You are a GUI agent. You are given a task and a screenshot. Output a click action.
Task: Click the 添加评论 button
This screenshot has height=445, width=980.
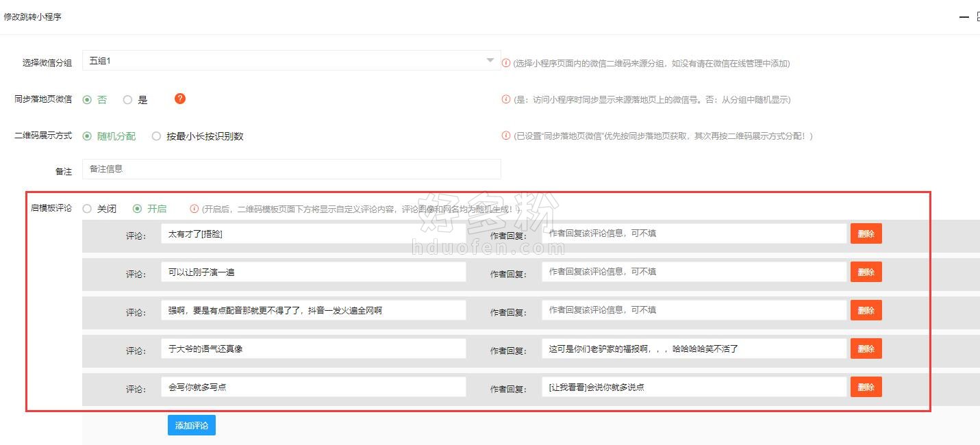[192, 425]
